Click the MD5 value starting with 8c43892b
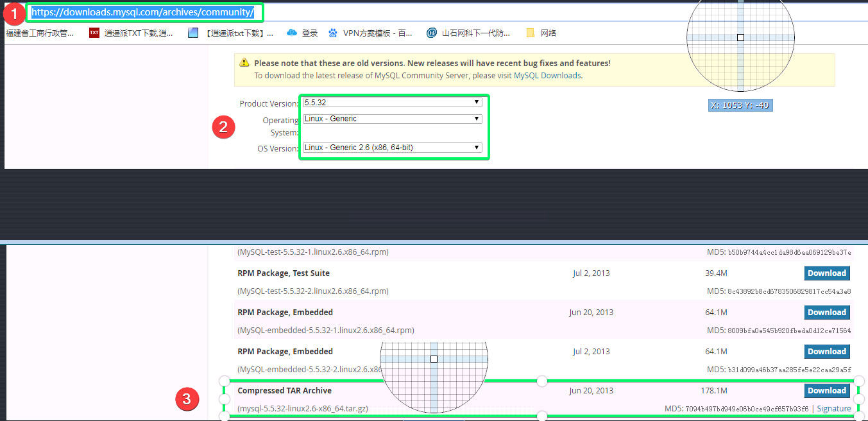 pos(789,291)
